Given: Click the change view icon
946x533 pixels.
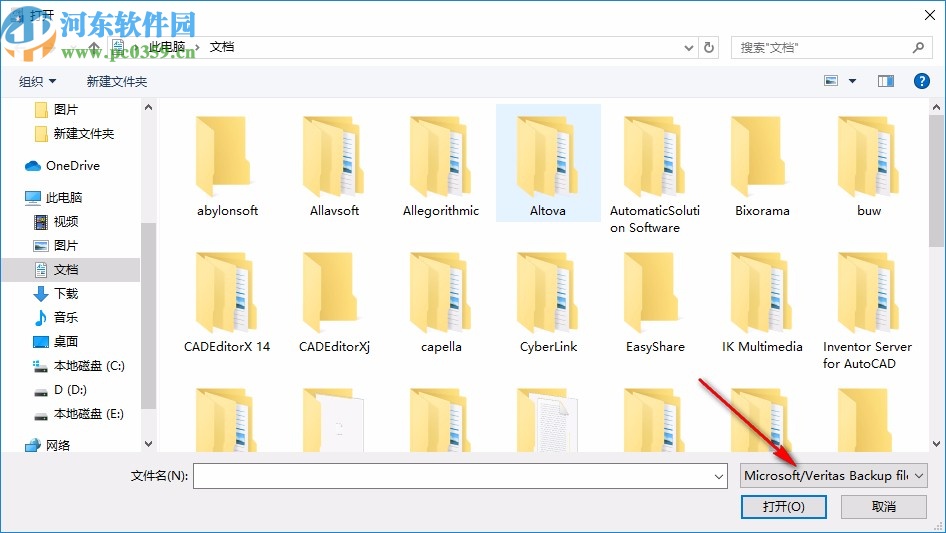Looking at the screenshot, I should pos(831,81).
